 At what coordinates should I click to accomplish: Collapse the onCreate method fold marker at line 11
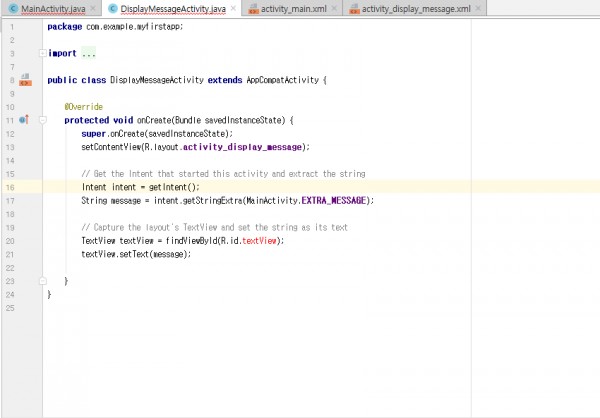click(x=43, y=120)
